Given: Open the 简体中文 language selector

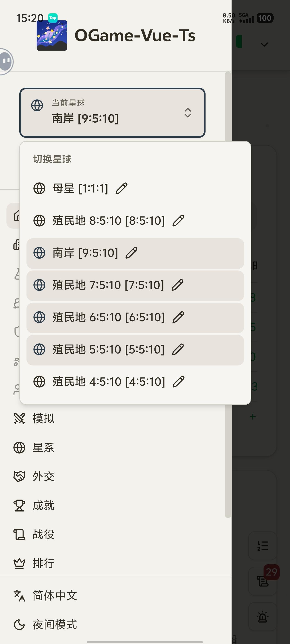Looking at the screenshot, I should (x=55, y=595).
